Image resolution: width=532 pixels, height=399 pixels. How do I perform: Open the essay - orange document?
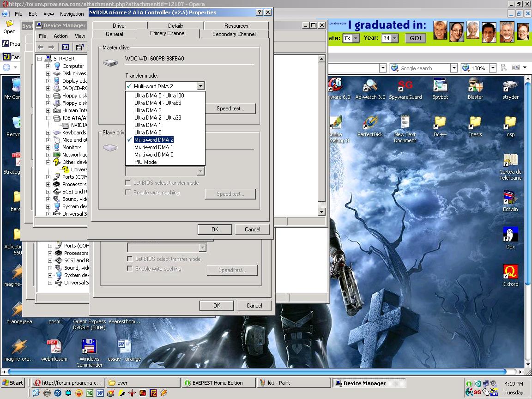pos(124,351)
